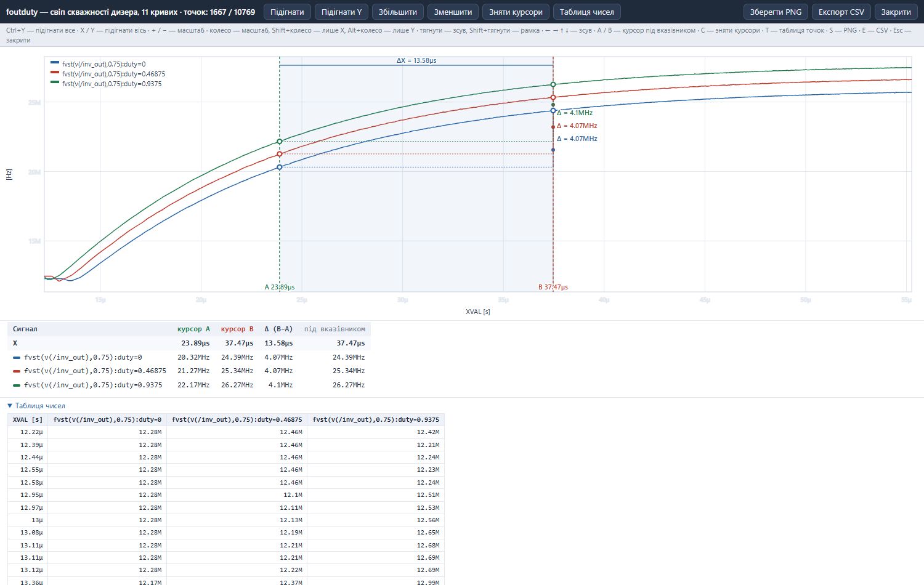Click blue marker on duty=0 curve at cursor B
Image resolution: width=924 pixels, height=585 pixels.
553,111
